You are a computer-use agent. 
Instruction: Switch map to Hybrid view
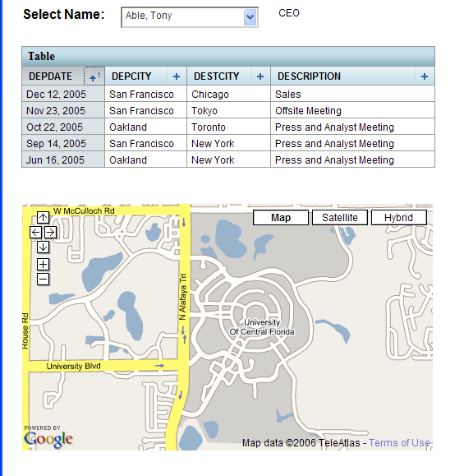click(398, 218)
